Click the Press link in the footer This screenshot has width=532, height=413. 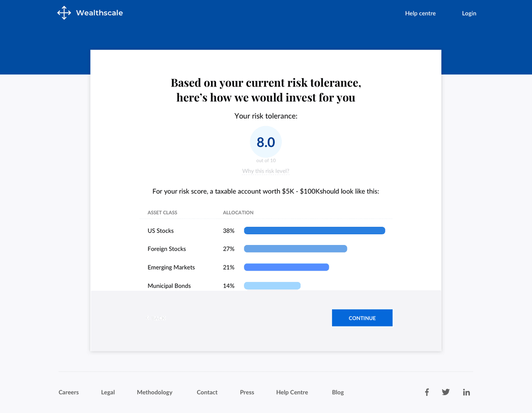click(247, 392)
